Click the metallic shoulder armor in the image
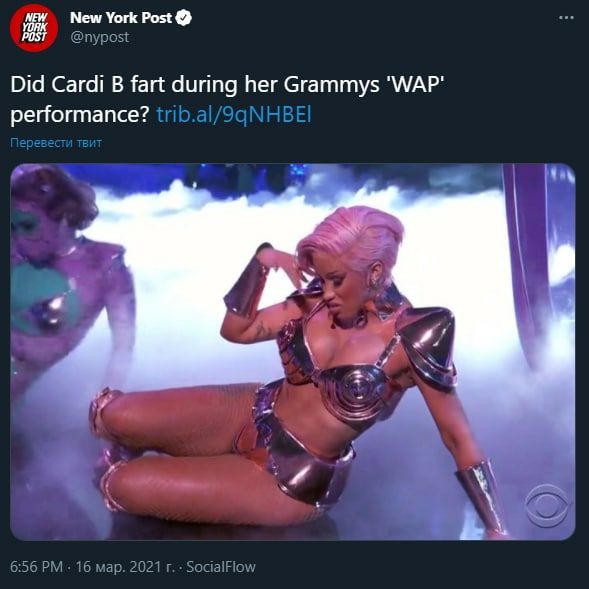589x589 pixels. coord(428,346)
